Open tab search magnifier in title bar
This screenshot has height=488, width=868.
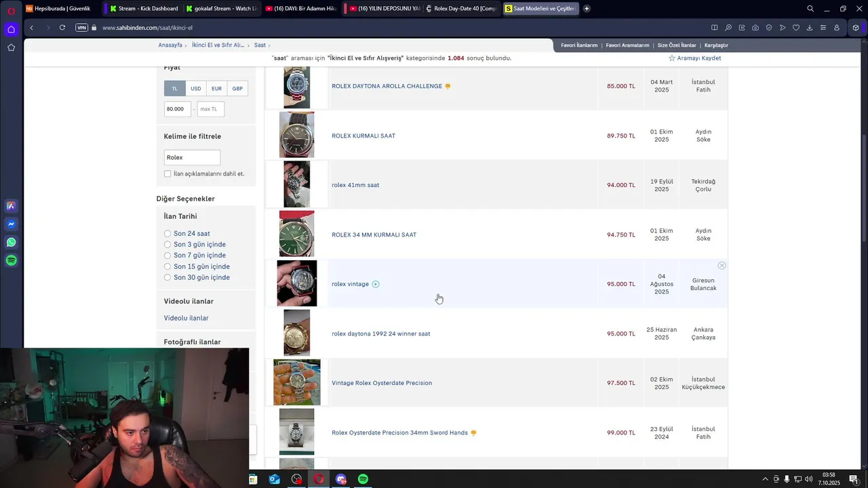(810, 9)
